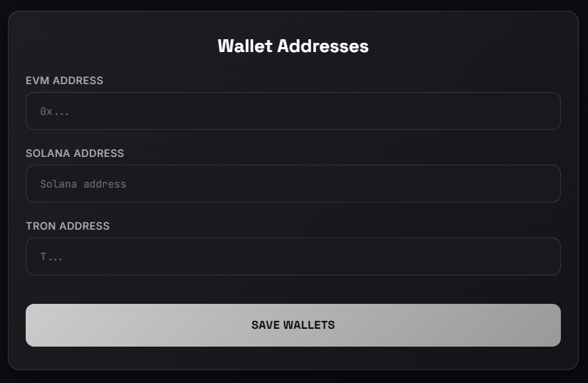Activate the first wallet address text box
The width and height of the screenshot is (588, 383).
[x=293, y=111]
